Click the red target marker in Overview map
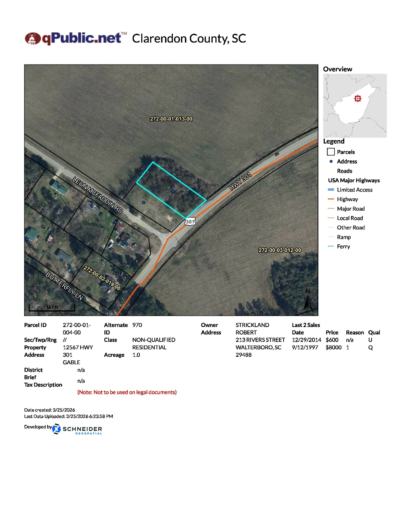The image size is (411, 532). [x=357, y=98]
